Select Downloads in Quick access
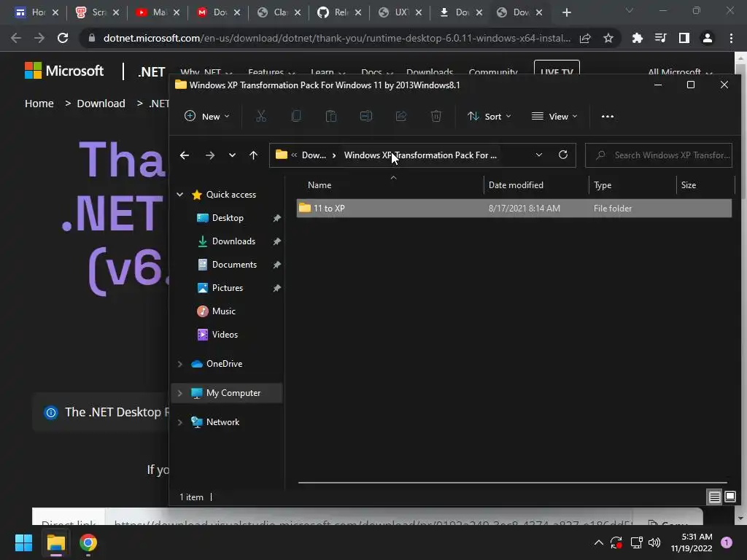747x560 pixels. [x=233, y=241]
